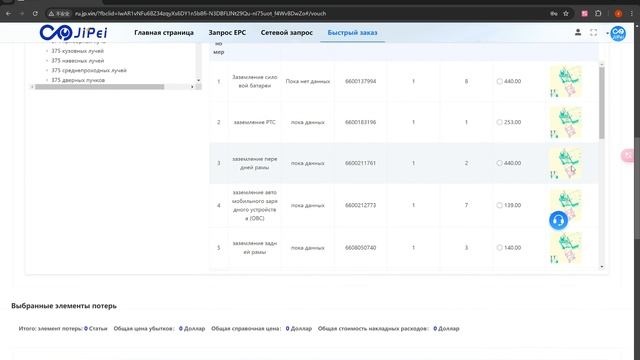Open the user profile icon
The height and width of the screenshot is (360, 640).
pyautogui.click(x=578, y=32)
